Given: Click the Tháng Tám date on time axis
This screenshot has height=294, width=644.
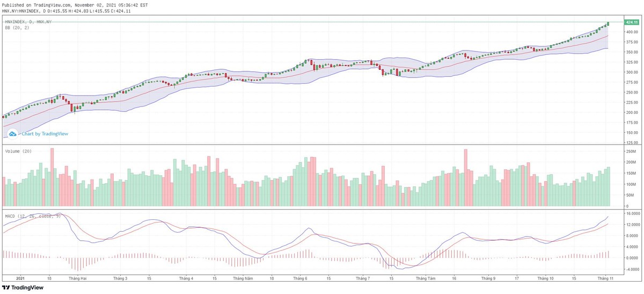Looking at the screenshot, I should (425, 278).
